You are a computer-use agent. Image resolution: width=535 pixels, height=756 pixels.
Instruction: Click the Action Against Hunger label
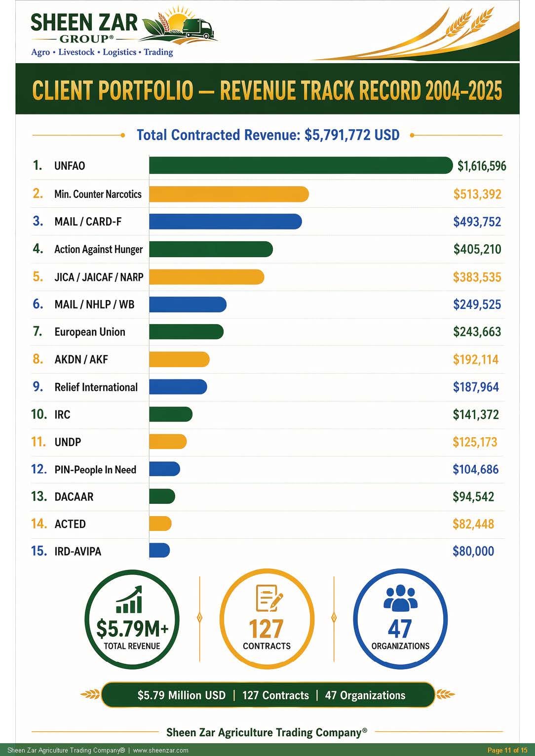[x=98, y=250]
